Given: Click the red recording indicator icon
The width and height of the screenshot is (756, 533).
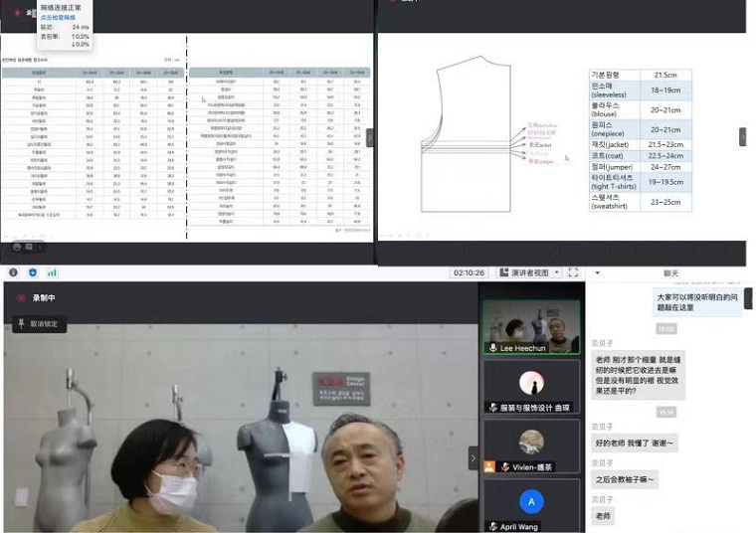Looking at the screenshot, I should (x=20, y=297).
